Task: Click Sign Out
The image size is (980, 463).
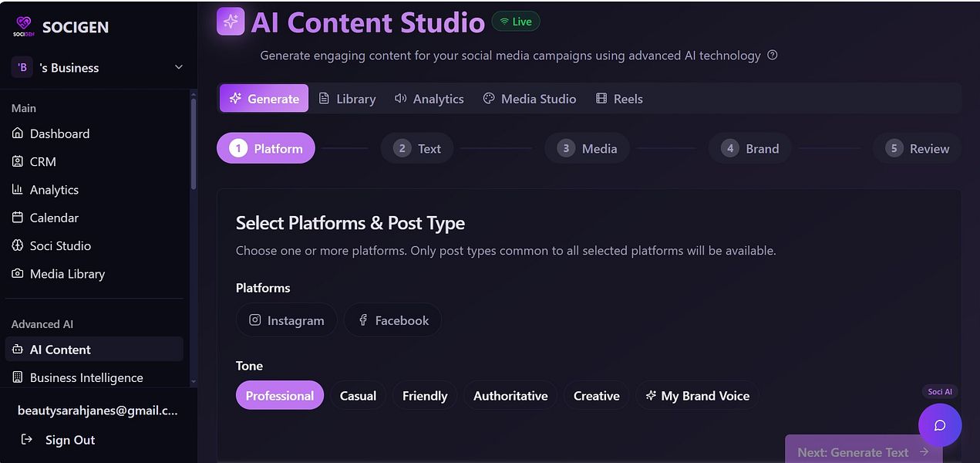Action: click(59, 439)
